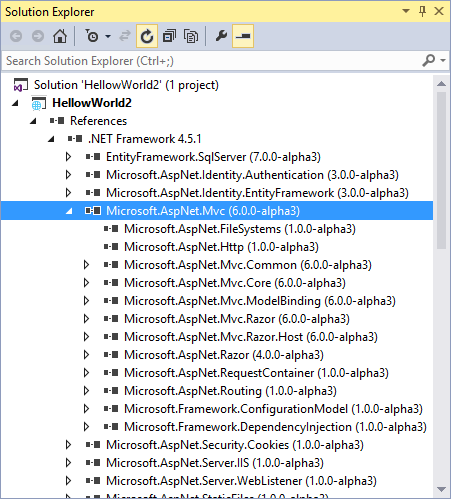
Task: Select Solution 'HellowWorld2' node
Action: (x=126, y=85)
